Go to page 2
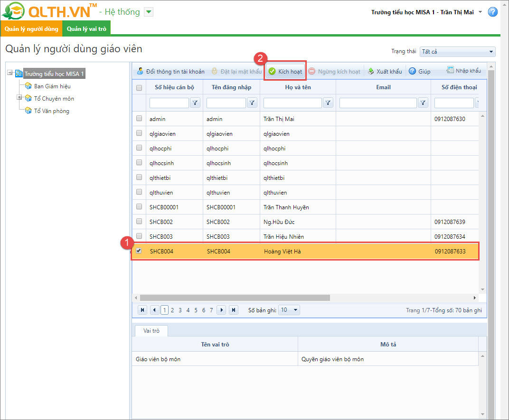 point(172,310)
